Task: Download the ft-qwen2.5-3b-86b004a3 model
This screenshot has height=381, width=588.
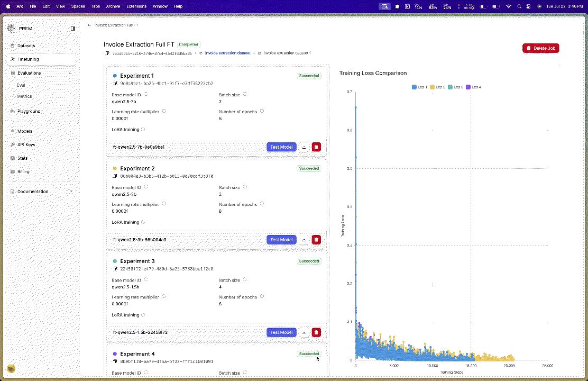Action: point(304,240)
